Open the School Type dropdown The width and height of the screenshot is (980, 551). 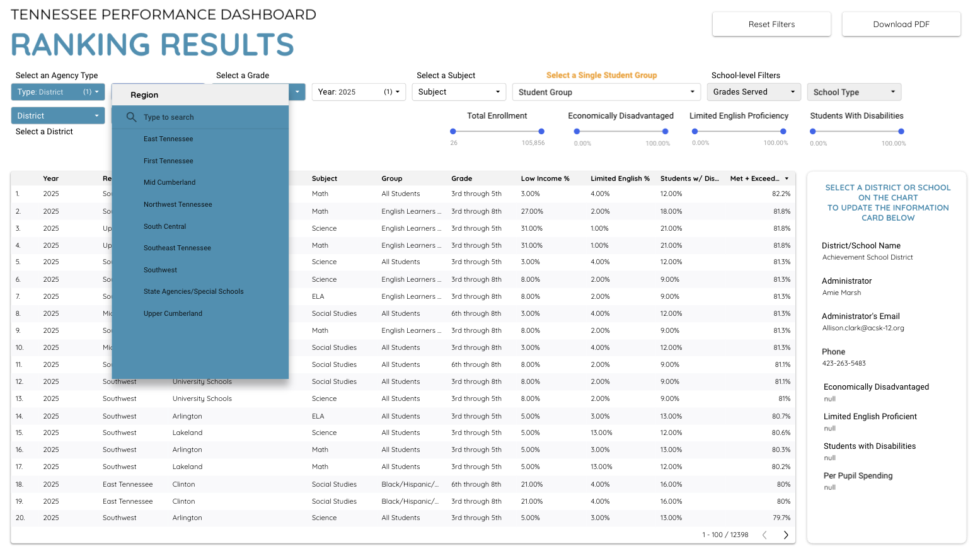click(854, 92)
